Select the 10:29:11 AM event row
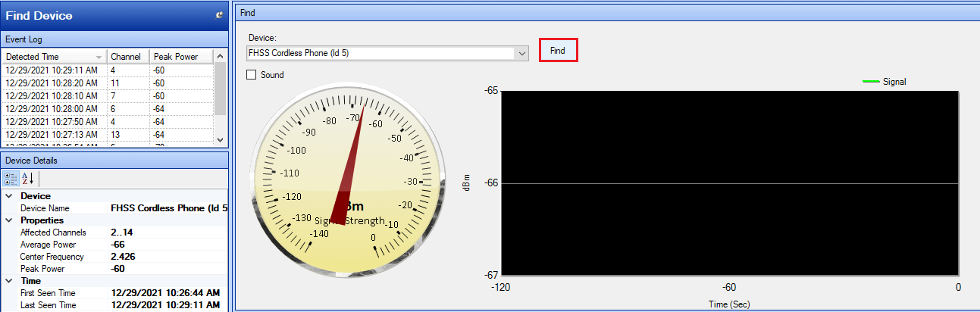980x312 pixels. (x=108, y=70)
